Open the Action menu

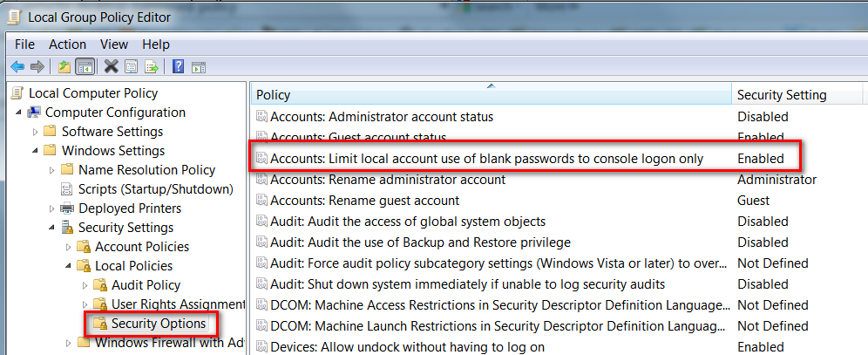click(x=67, y=44)
